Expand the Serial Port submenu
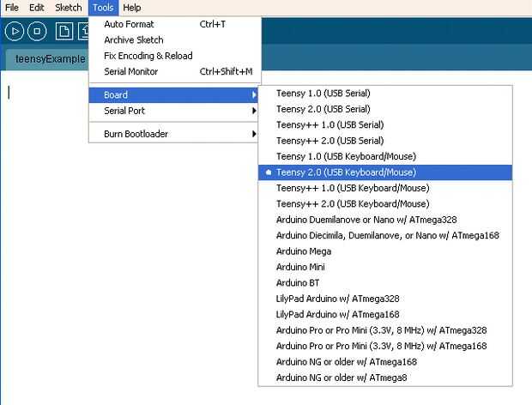 [x=173, y=111]
